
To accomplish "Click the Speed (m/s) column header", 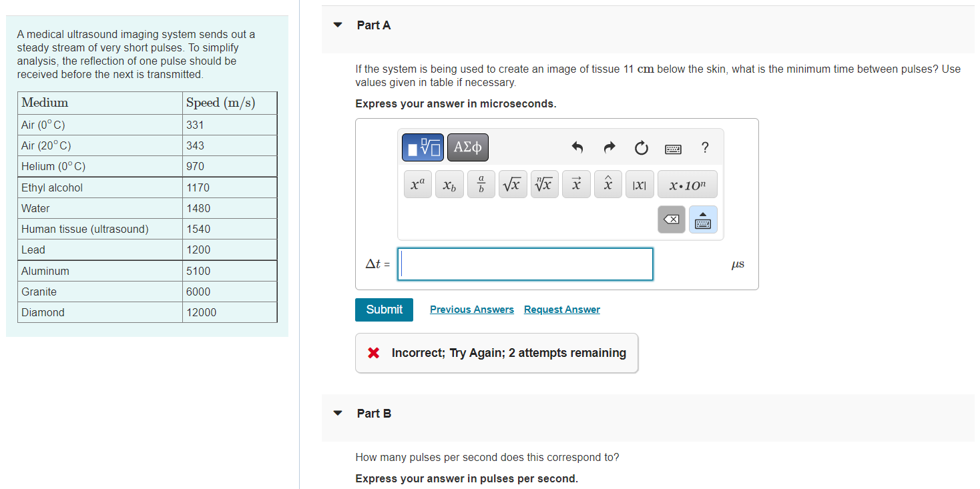I will [230, 103].
